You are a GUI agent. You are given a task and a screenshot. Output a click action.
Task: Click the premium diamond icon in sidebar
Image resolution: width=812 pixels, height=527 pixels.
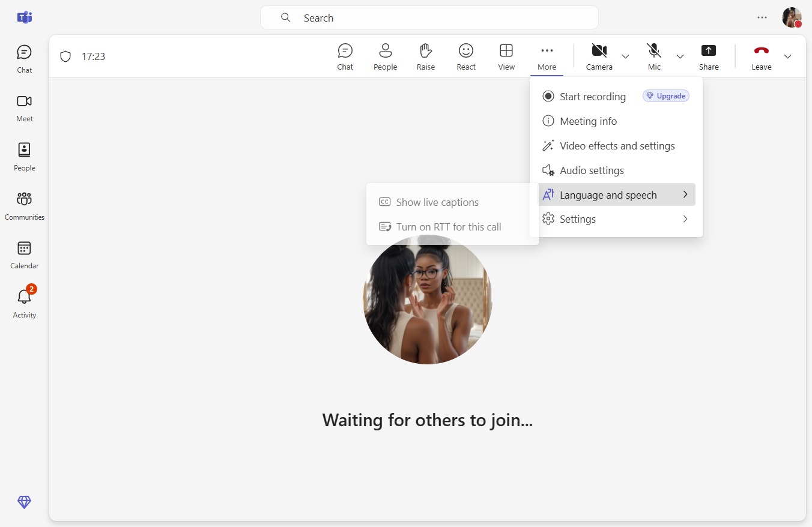(x=24, y=502)
